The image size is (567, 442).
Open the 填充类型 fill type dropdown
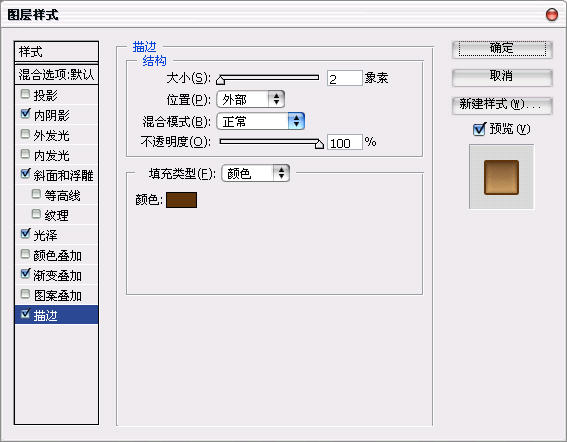(x=255, y=173)
